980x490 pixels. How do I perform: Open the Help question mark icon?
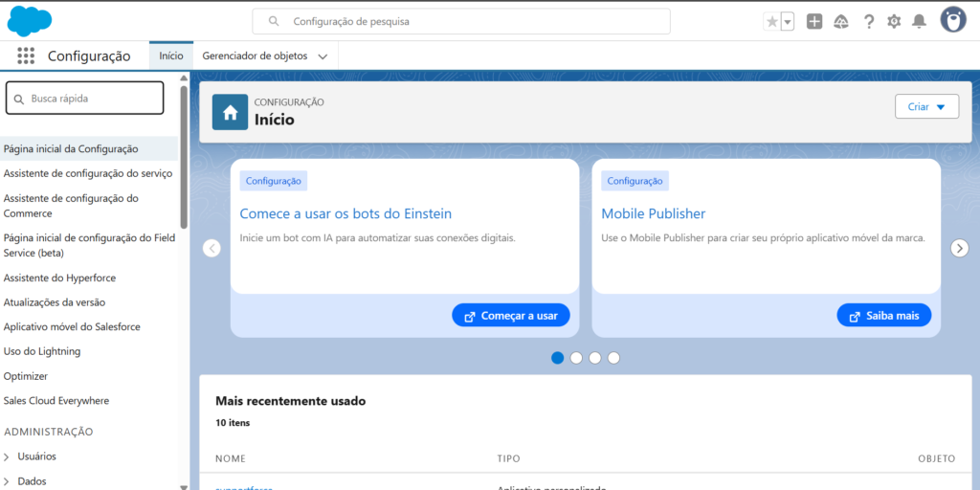point(869,22)
